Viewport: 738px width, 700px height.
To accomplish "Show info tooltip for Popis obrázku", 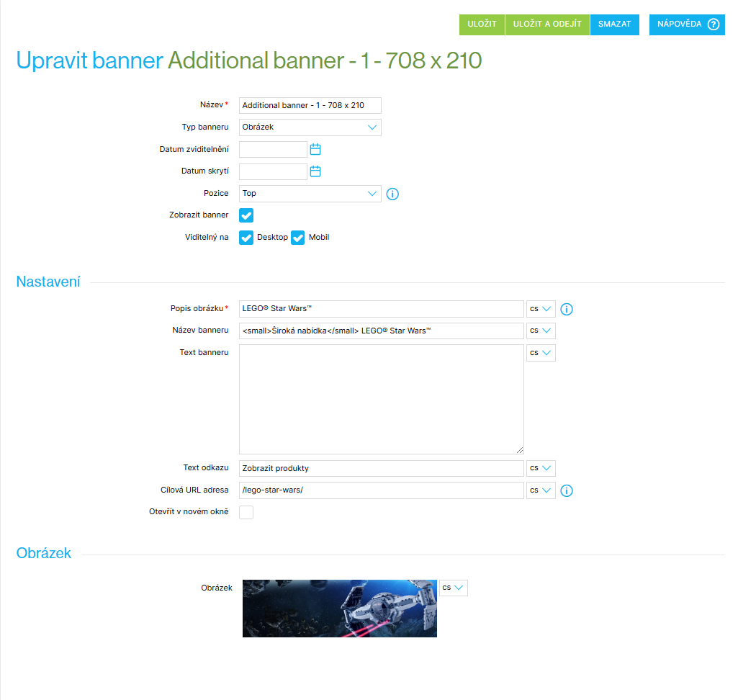I will (567, 309).
